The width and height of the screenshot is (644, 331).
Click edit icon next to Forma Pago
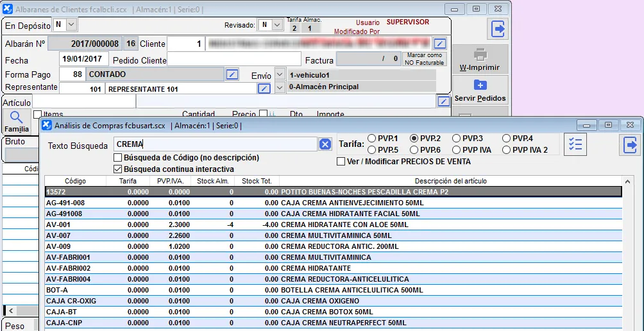tap(233, 74)
